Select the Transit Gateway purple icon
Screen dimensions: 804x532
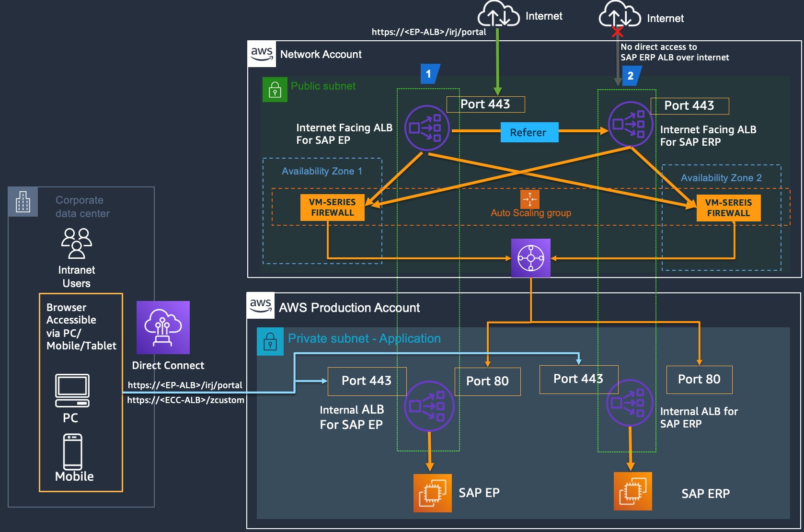(x=530, y=258)
